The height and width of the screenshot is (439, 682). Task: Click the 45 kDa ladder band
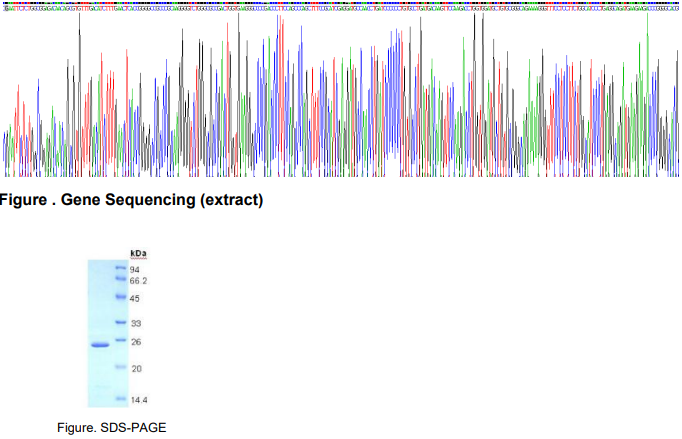pyautogui.click(x=119, y=298)
